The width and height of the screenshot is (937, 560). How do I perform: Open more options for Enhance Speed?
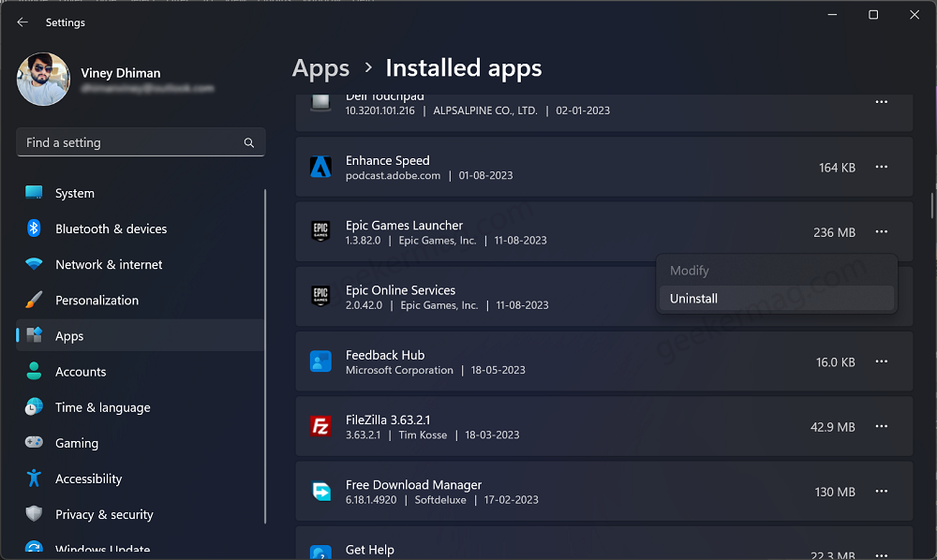(882, 167)
